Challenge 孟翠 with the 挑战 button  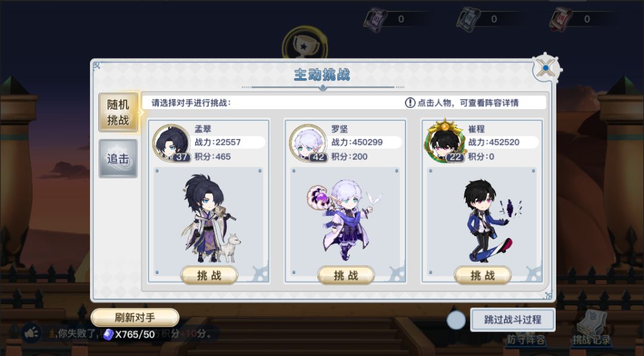tap(209, 275)
